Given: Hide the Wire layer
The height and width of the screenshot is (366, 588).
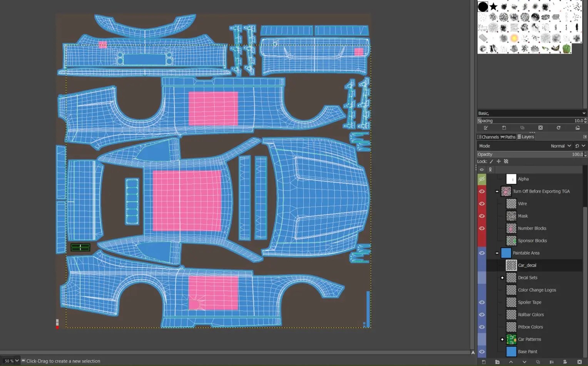Looking at the screenshot, I should tap(482, 203).
